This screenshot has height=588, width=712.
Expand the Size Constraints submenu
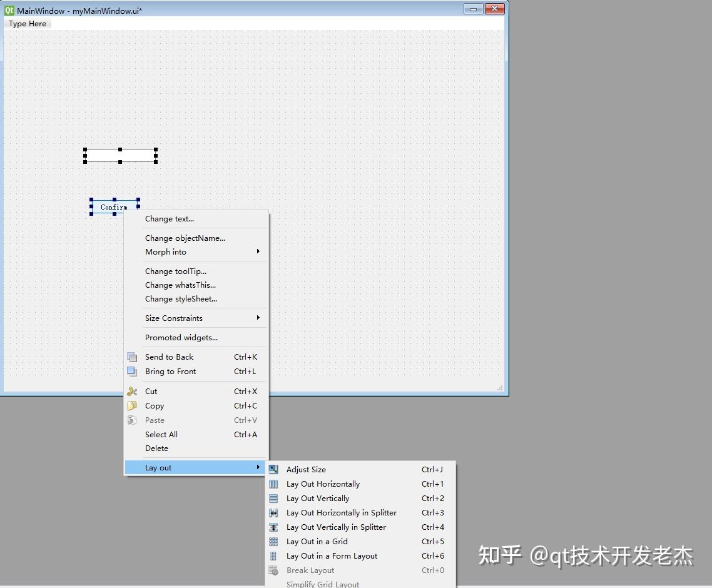tap(258, 318)
